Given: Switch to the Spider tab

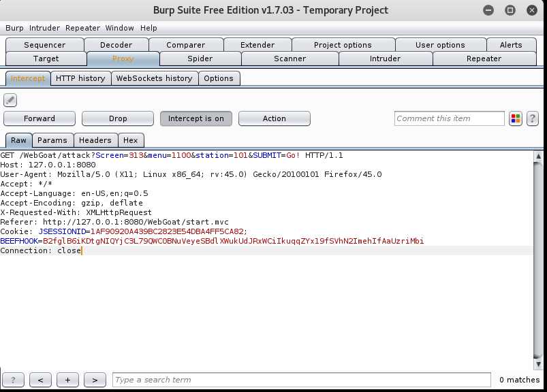Looking at the screenshot, I should point(200,59).
